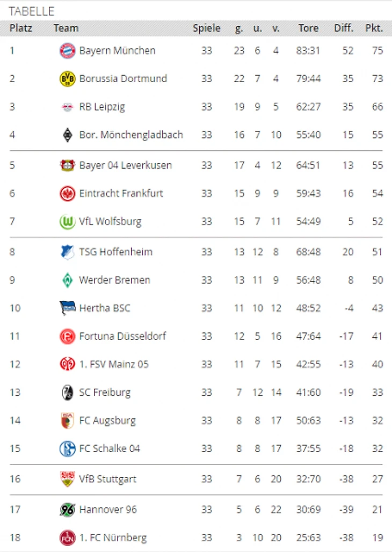Open the VfL Wolfsburg logo
The image size is (392, 552).
tap(67, 222)
